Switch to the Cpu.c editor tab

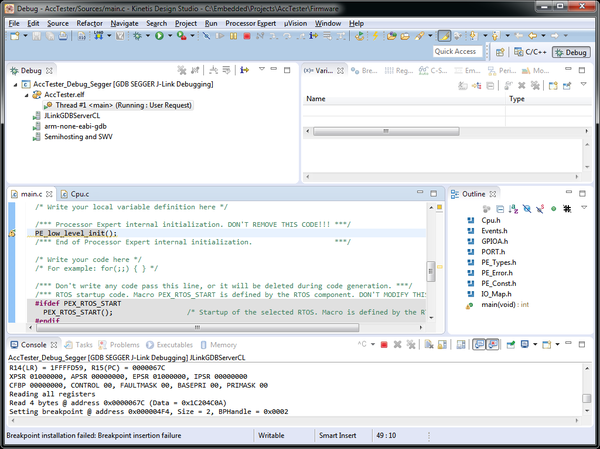(x=79, y=192)
